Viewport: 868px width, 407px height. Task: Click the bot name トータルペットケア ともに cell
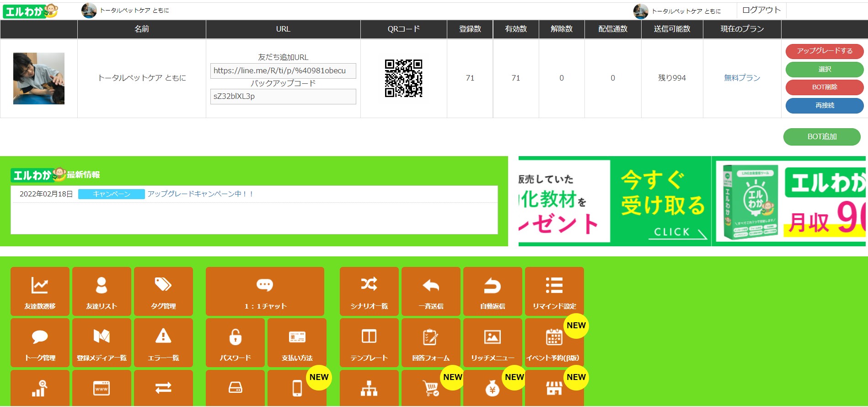click(x=142, y=78)
